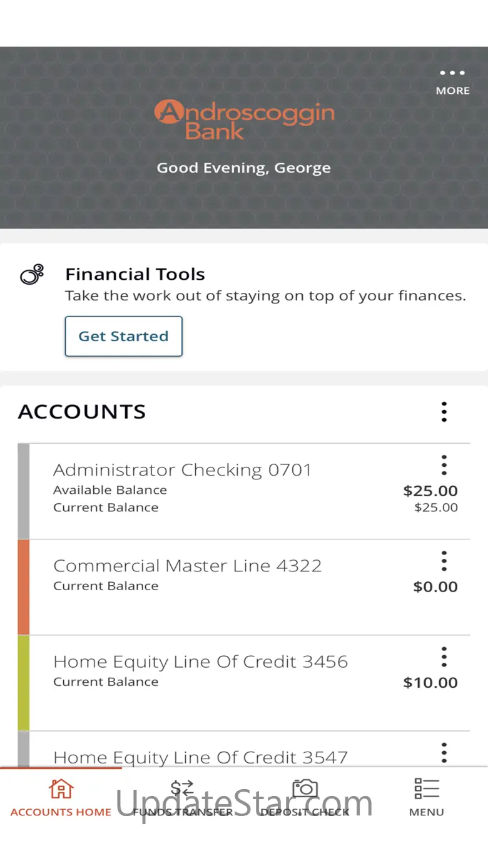The width and height of the screenshot is (488, 868).
Task: Open the Accounts Home house icon
Action: pyautogui.click(x=61, y=789)
